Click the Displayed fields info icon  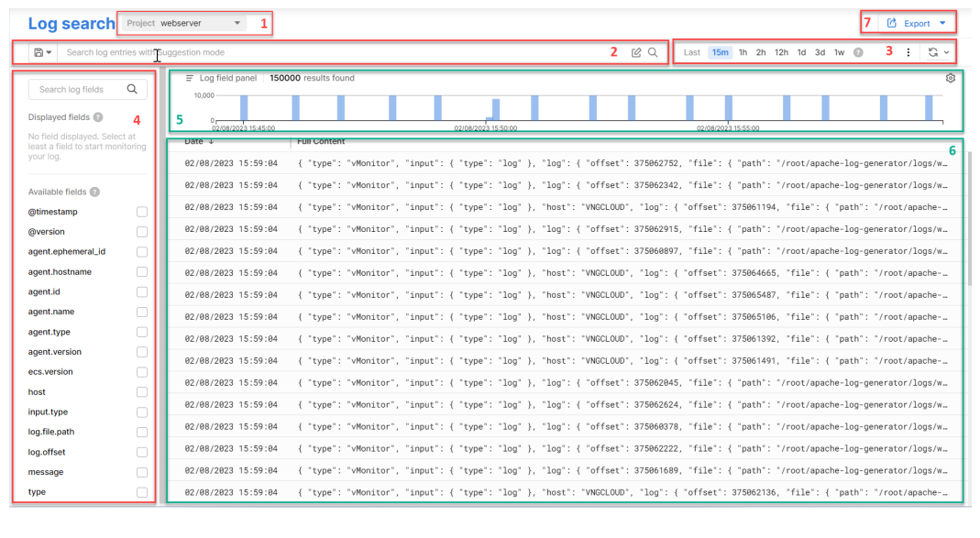[x=98, y=117]
